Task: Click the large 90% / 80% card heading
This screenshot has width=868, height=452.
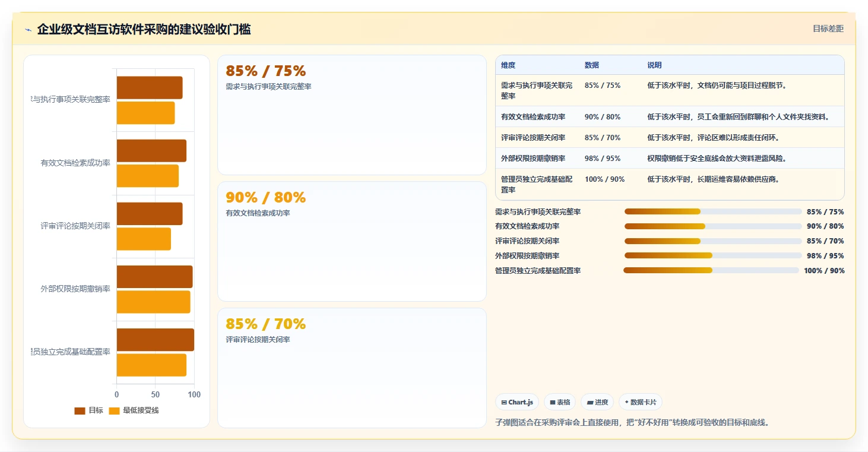Action: tap(265, 197)
